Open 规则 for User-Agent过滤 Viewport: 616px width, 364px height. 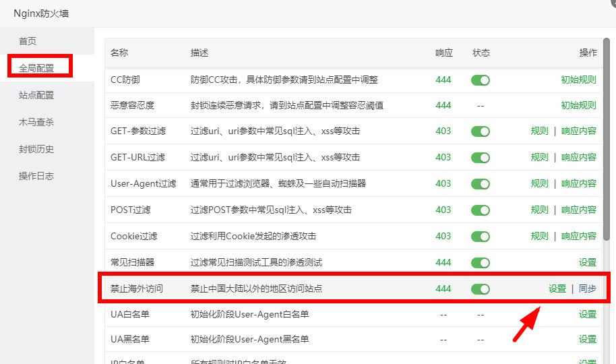(539, 183)
